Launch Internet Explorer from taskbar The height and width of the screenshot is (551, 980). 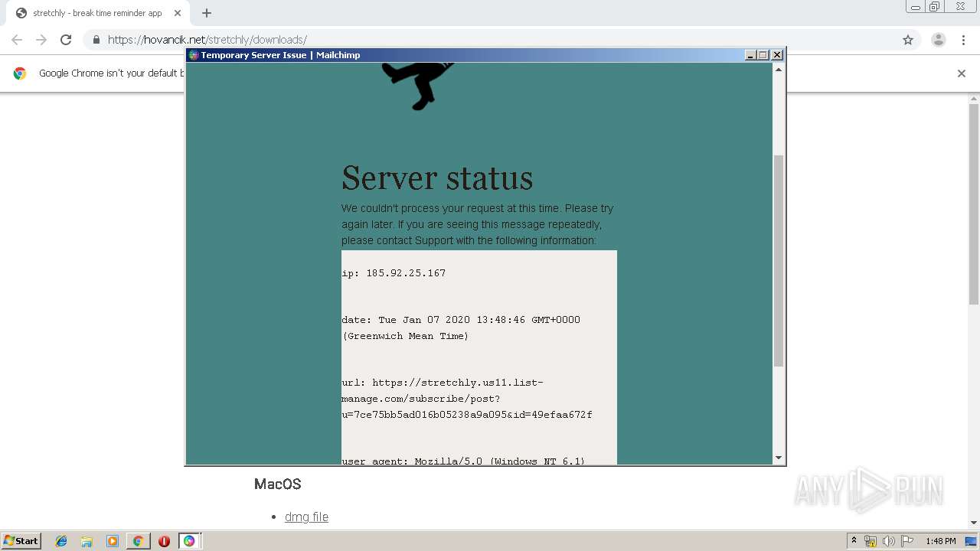[x=61, y=541]
